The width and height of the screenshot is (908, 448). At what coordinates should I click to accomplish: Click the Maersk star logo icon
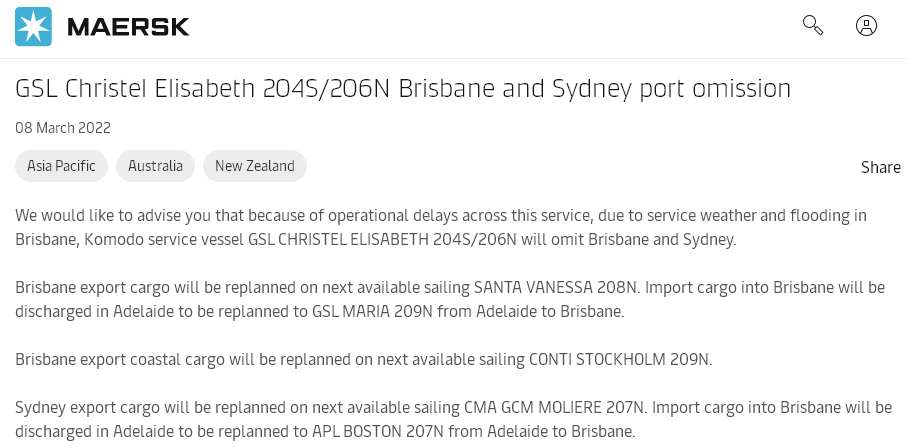pos(33,26)
